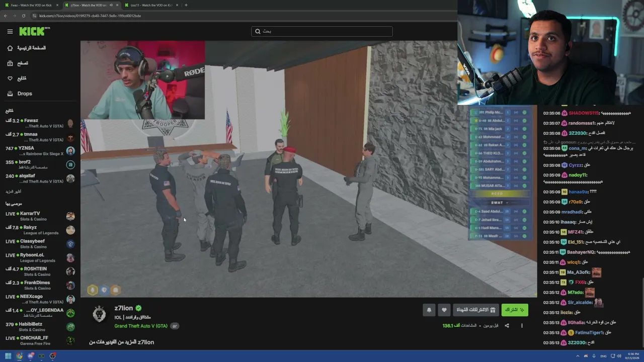Click the microphone hexagon overlay icon

tap(92, 290)
